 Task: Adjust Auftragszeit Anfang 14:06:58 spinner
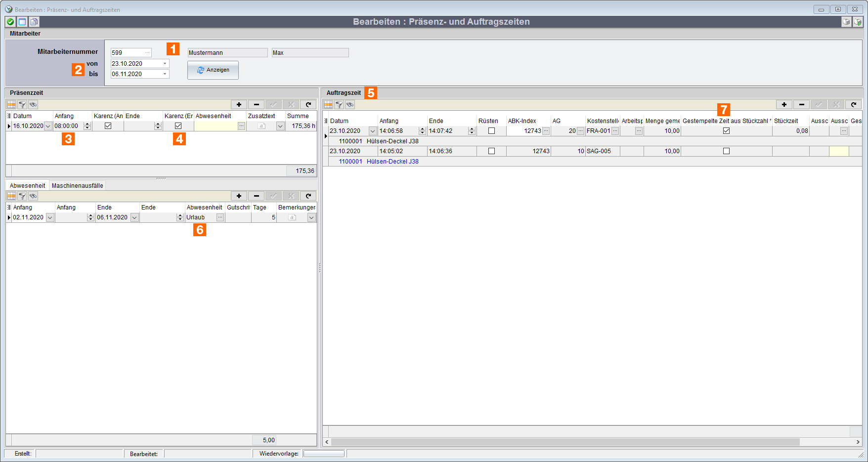(422, 131)
